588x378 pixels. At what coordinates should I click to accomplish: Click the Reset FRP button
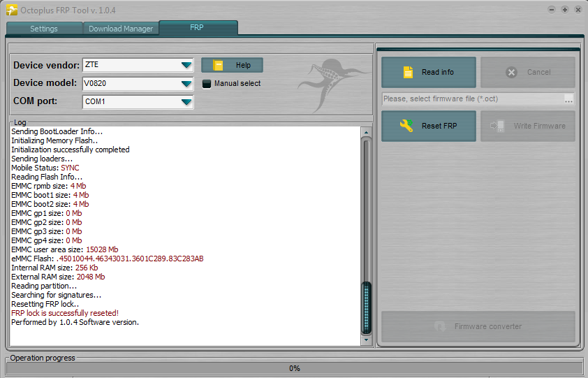(429, 126)
